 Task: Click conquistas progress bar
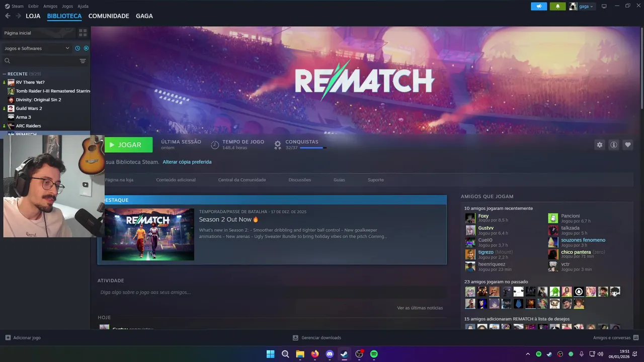pos(313,148)
